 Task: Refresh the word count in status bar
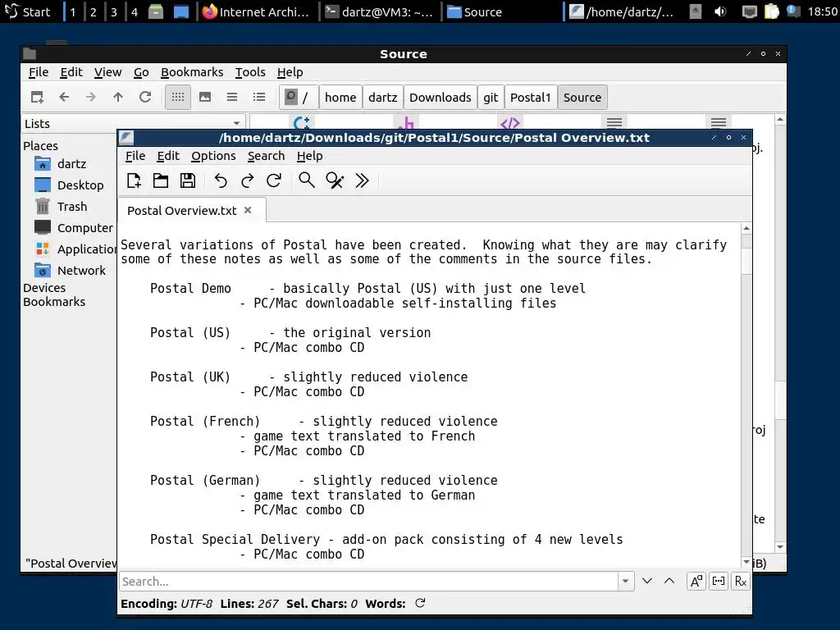click(x=421, y=603)
